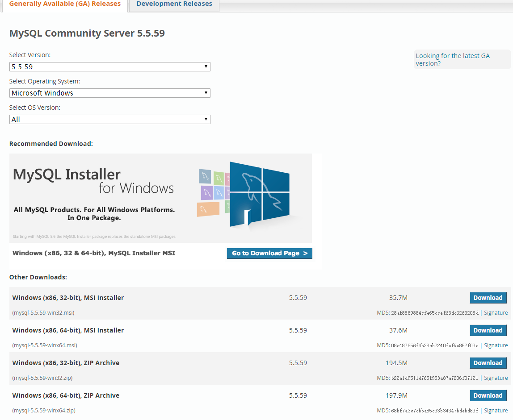Click the Windows dolphin logo graphic
513x420 pixels.
click(259, 194)
